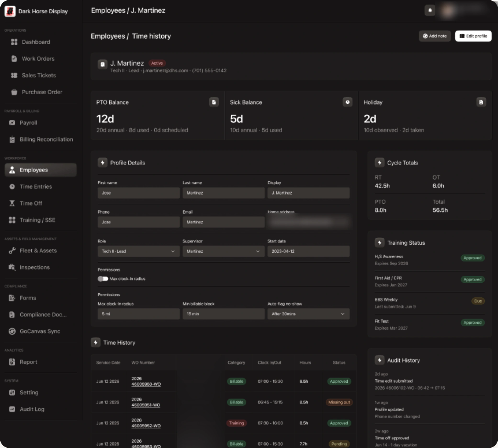Click the Holiday card document icon

[x=481, y=102]
